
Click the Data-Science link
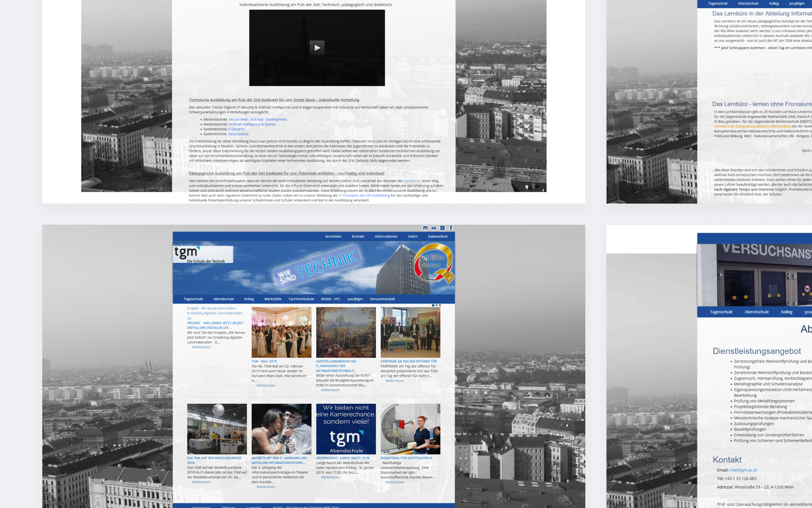[x=239, y=134]
